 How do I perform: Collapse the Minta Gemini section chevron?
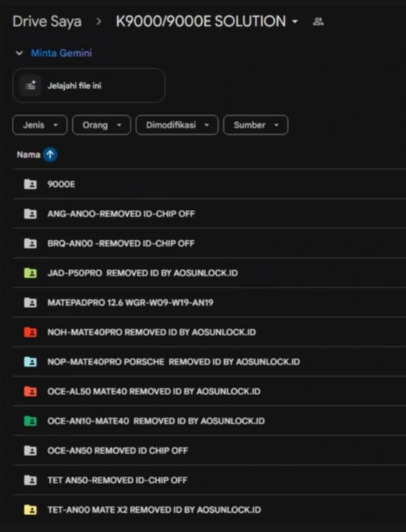(19, 53)
